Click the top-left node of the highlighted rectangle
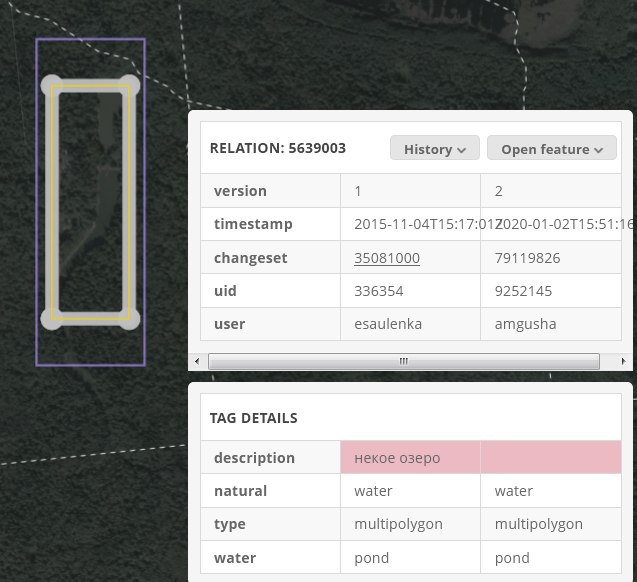This screenshot has height=582, width=637. (52, 86)
